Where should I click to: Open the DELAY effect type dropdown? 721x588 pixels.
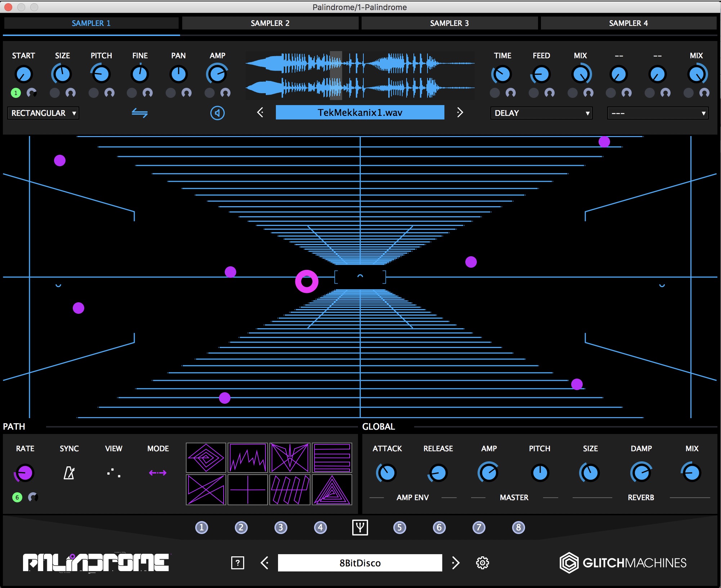(542, 113)
